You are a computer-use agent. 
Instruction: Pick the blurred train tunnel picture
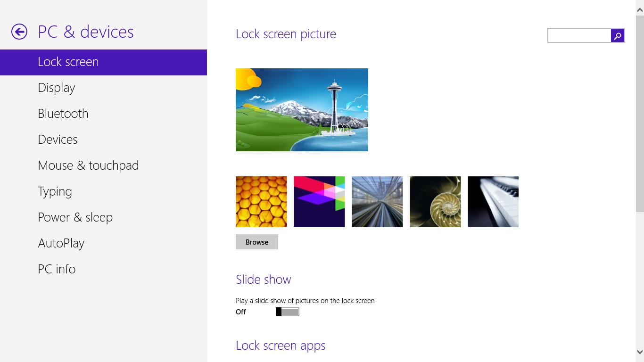click(377, 202)
